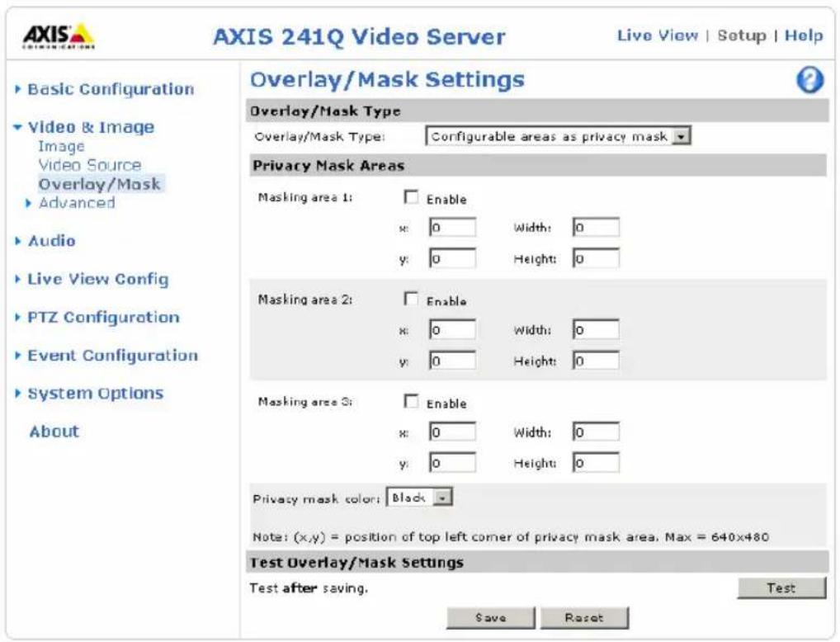Open the About page

point(54,432)
